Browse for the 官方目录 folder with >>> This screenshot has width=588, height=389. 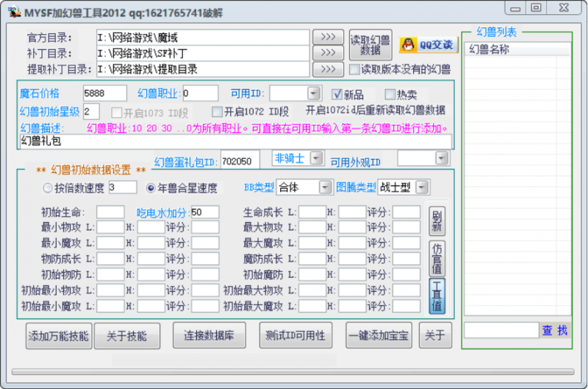328,38
